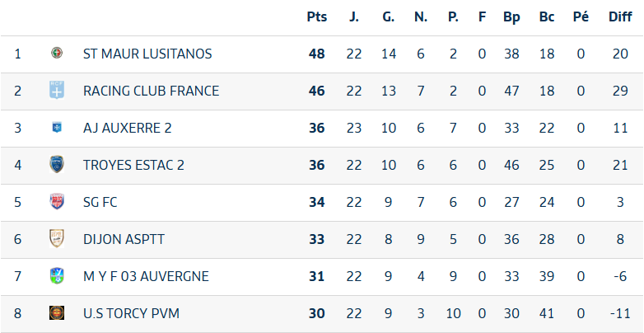The width and height of the screenshot is (644, 333).
Task: Open the TROYES ESTAC 2 team page
Action: click(x=133, y=165)
